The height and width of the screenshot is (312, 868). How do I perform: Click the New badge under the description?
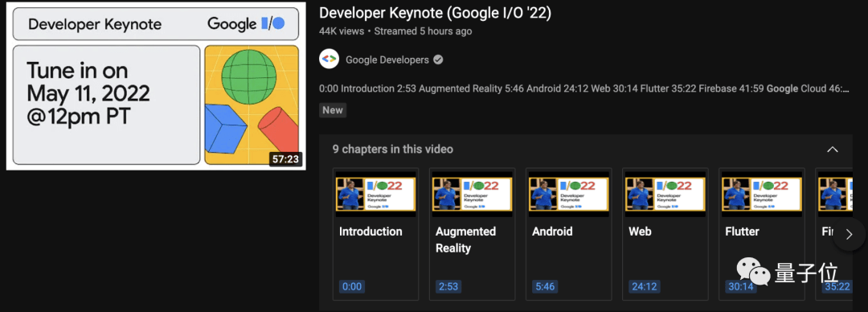(x=333, y=109)
